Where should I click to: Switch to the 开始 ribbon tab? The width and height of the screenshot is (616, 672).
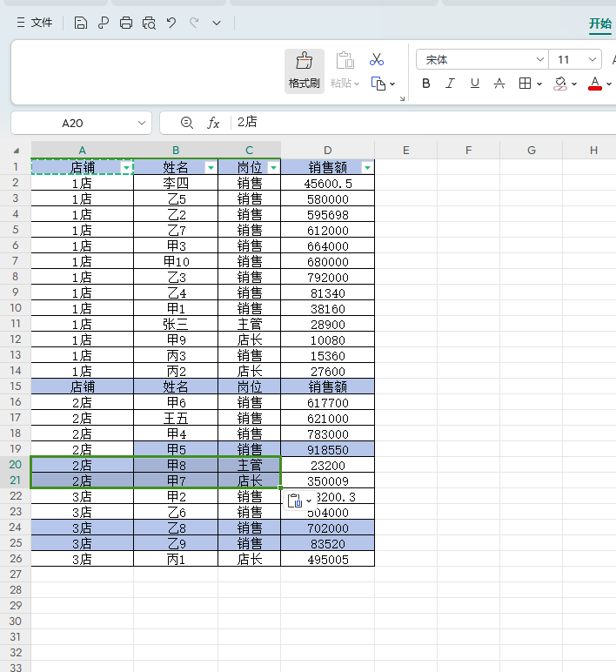(600, 24)
